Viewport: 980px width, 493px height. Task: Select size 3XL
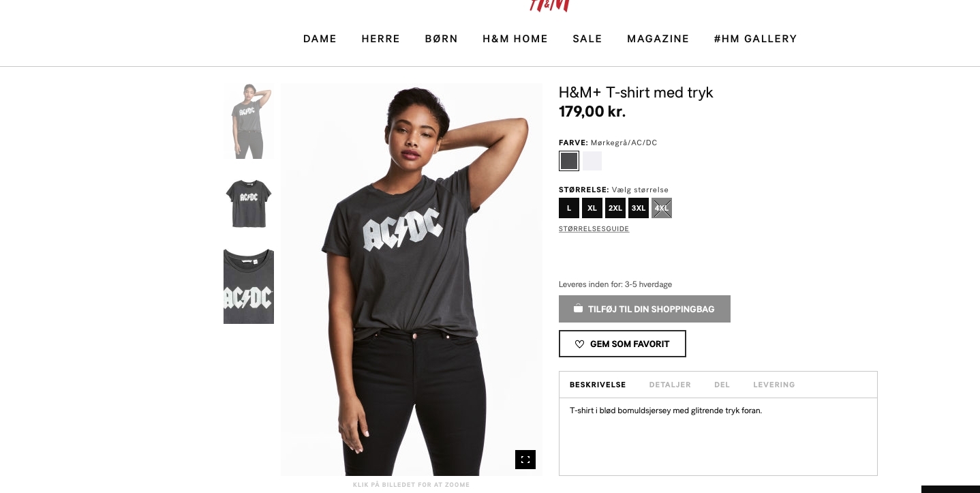click(639, 208)
